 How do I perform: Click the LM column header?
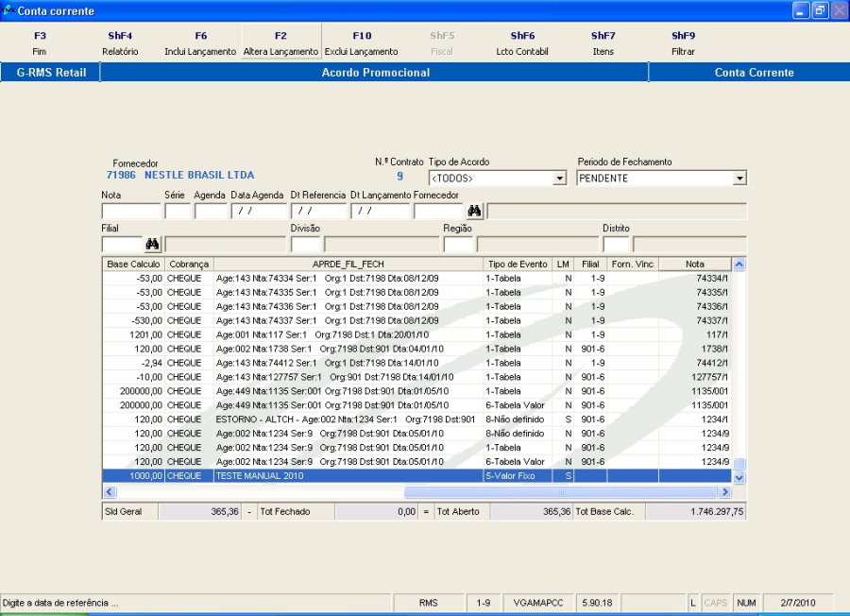coord(563,265)
